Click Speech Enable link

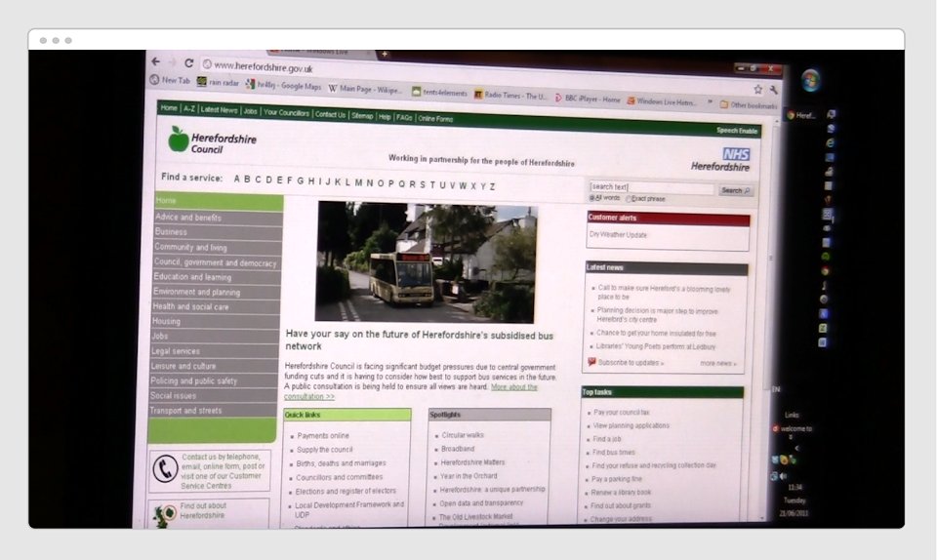coord(737,131)
